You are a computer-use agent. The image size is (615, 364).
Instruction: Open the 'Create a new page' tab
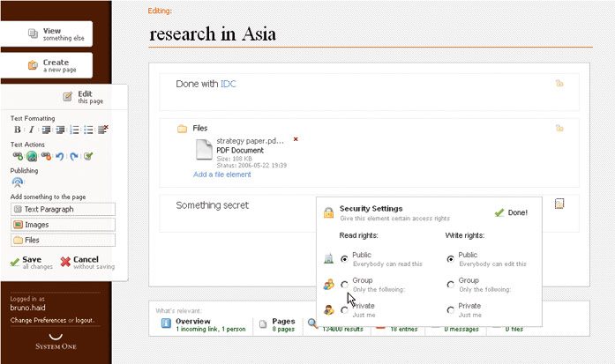(55, 66)
